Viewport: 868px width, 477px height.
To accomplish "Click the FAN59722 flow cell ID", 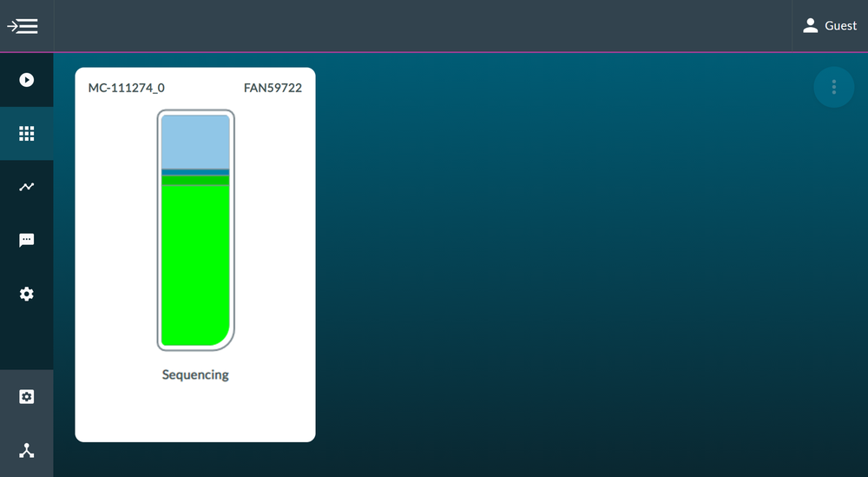I will tap(273, 88).
